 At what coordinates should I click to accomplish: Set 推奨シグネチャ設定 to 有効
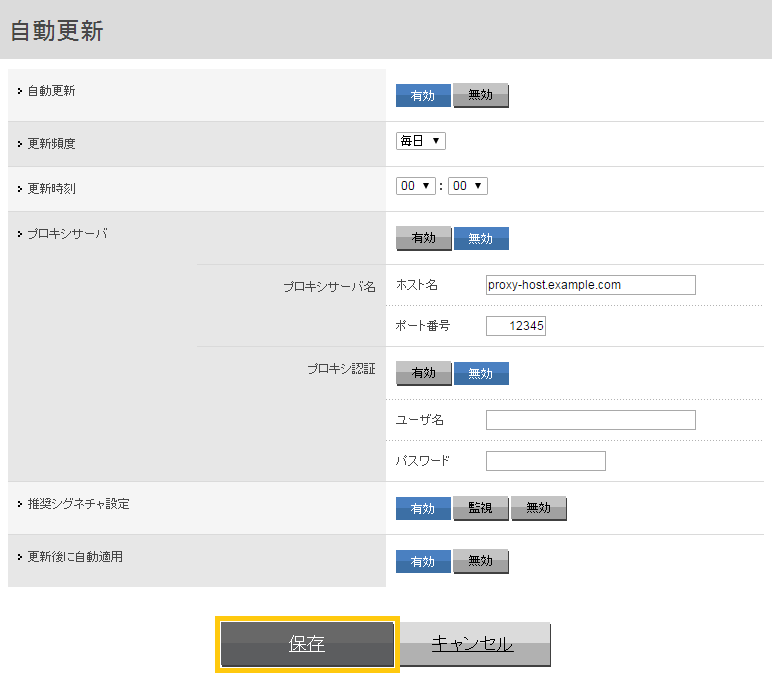coord(423,508)
